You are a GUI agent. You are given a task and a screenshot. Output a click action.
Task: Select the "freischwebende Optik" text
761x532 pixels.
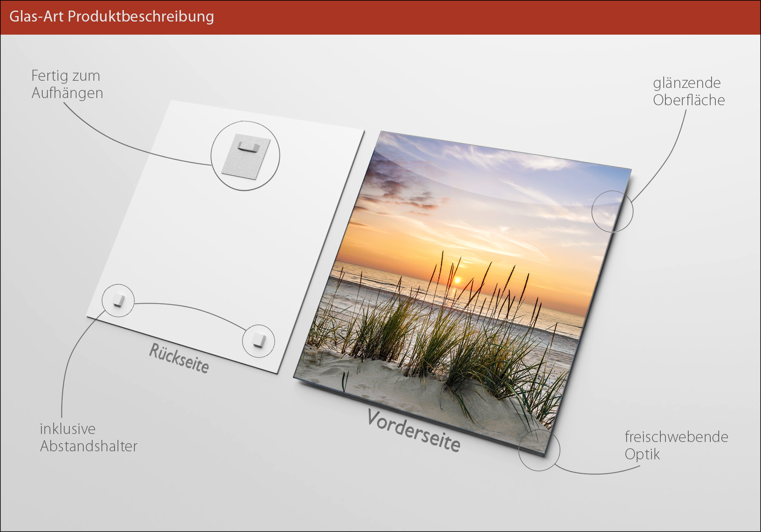click(x=676, y=445)
